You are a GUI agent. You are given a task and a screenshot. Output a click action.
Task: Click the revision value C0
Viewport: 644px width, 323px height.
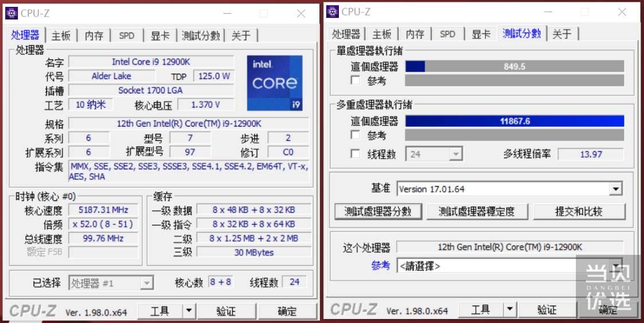pyautogui.click(x=288, y=152)
